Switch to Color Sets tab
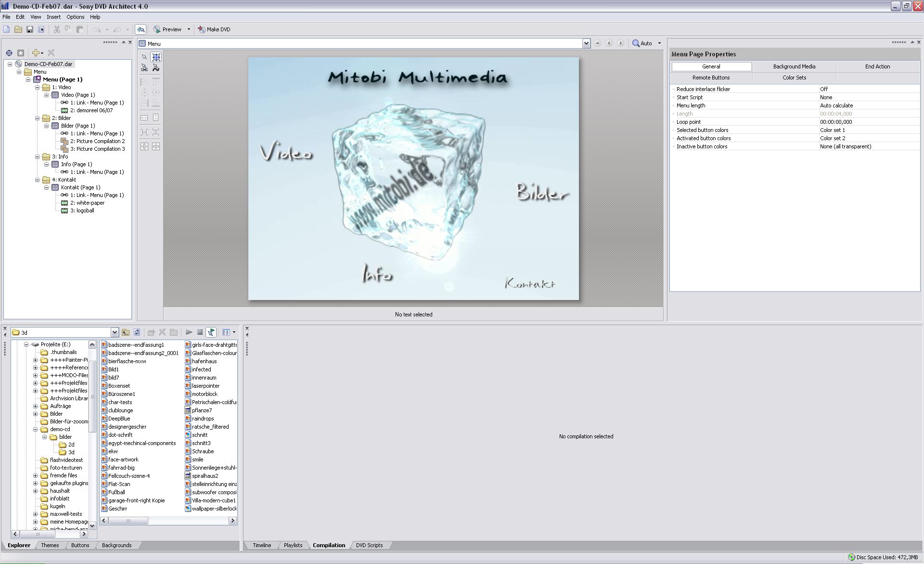Viewport: 924px width, 564px height. [x=794, y=78]
